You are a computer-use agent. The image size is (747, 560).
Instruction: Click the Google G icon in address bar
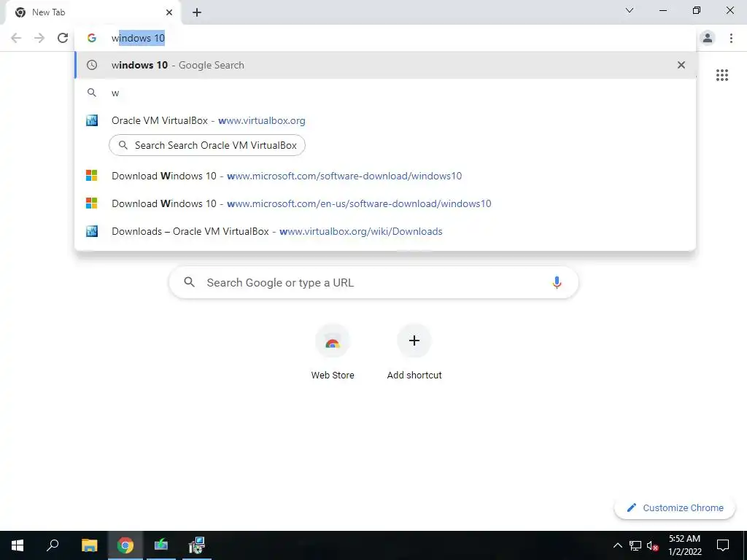coord(92,38)
